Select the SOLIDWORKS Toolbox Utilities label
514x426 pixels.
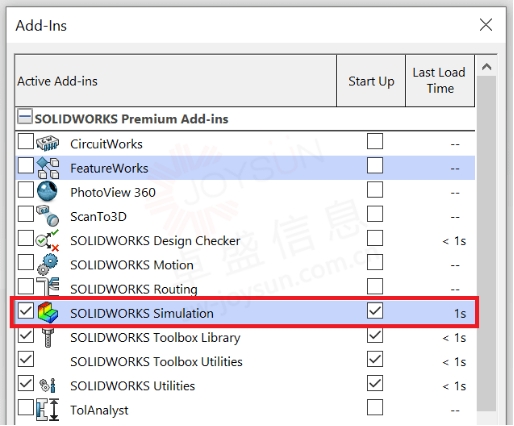[x=156, y=362]
